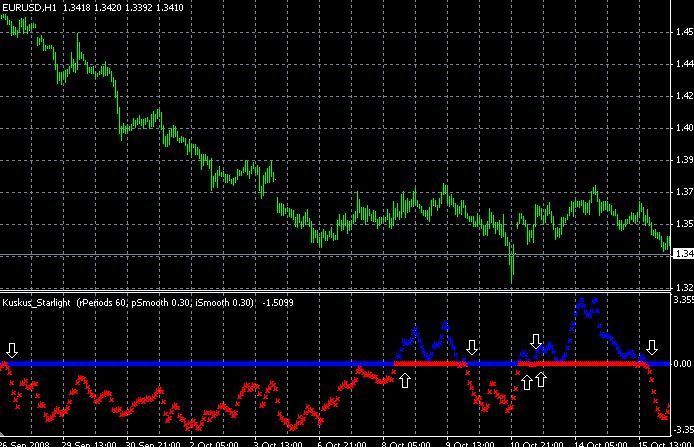694x447 pixels.
Task: Click the indicator value -1.5099
Action: (278, 303)
